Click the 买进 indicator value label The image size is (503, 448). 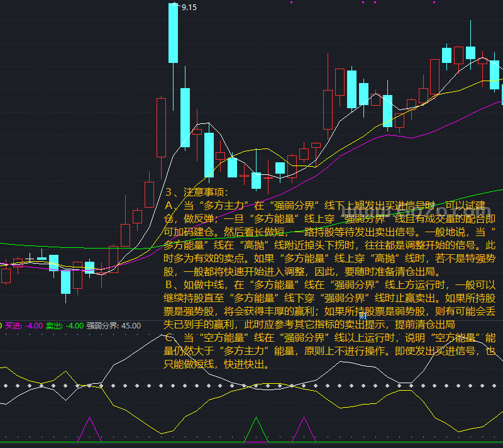point(24,326)
